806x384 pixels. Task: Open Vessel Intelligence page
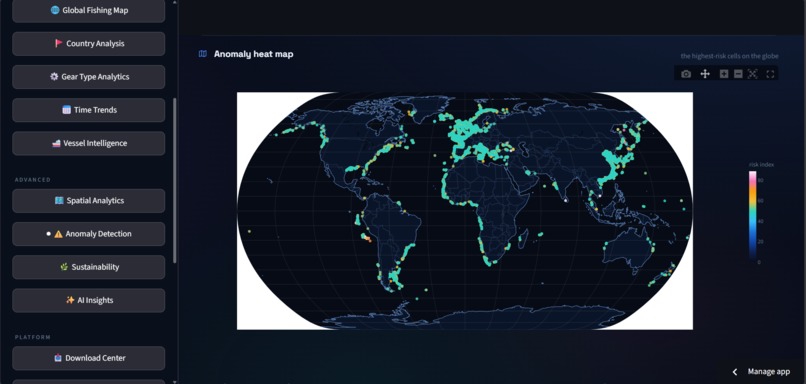click(88, 143)
